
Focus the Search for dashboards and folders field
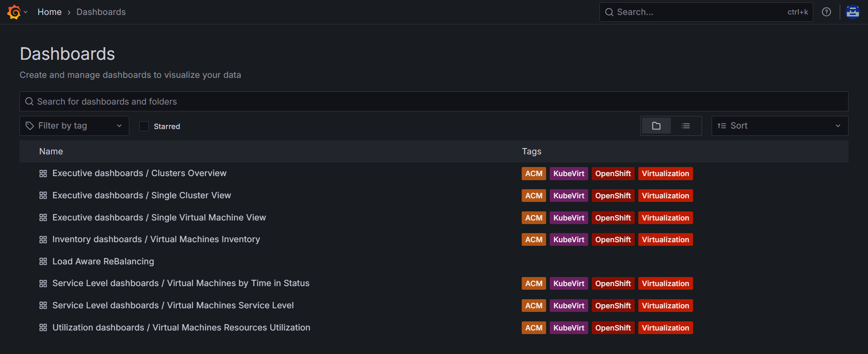click(x=434, y=101)
